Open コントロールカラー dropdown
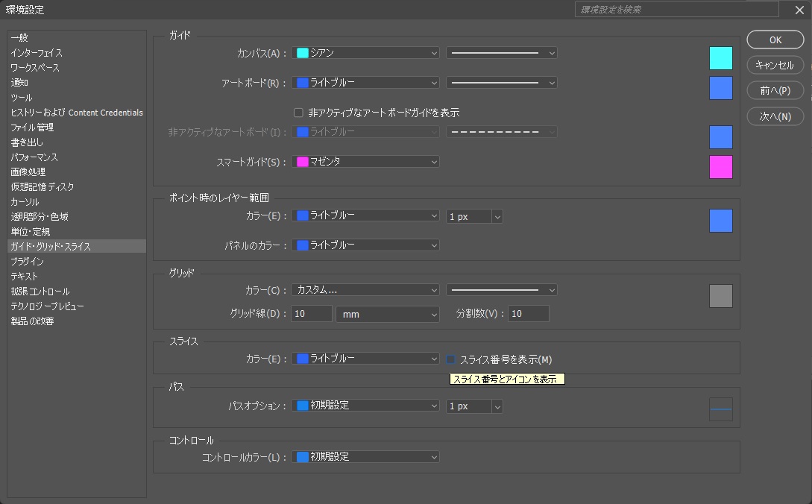812x504 pixels. coord(365,457)
